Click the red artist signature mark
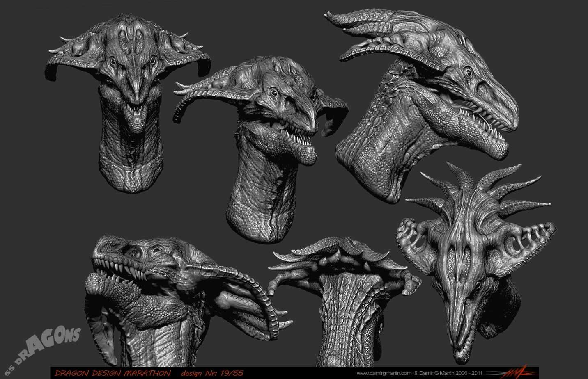 (514, 372)
